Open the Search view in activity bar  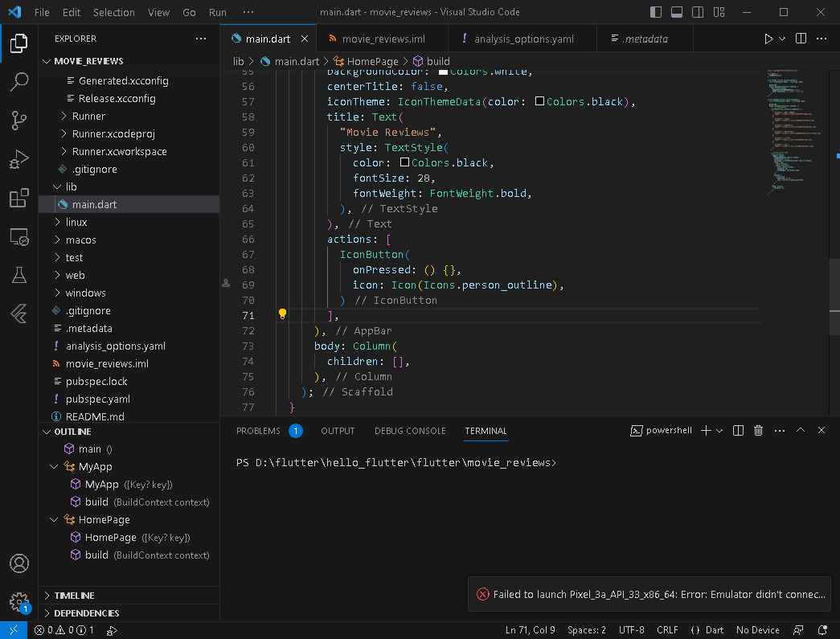click(18, 82)
